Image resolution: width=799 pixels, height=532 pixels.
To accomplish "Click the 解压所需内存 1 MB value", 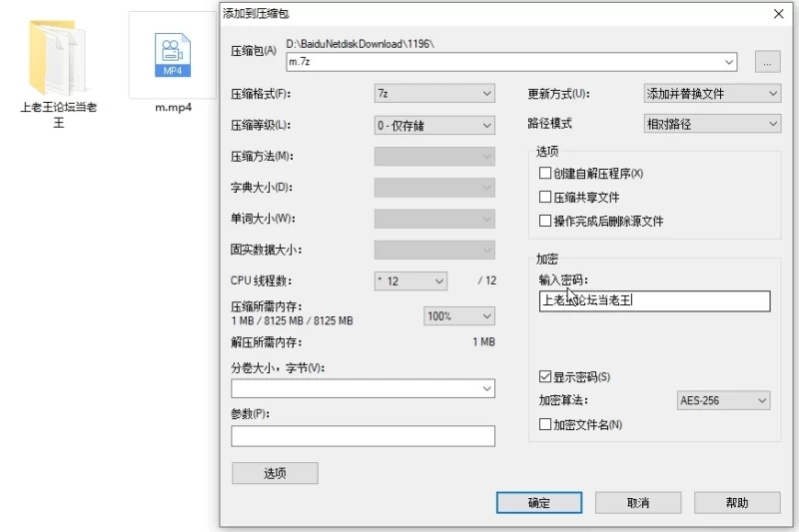I will point(483,342).
